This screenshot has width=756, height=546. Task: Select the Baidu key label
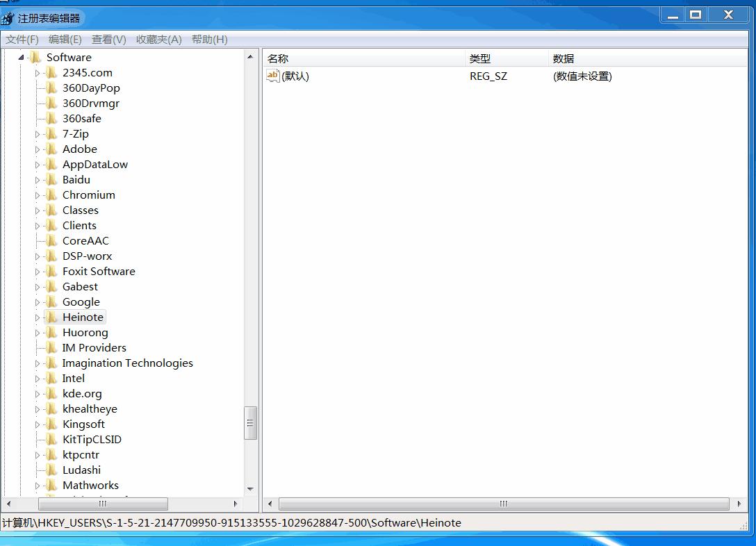[76, 180]
